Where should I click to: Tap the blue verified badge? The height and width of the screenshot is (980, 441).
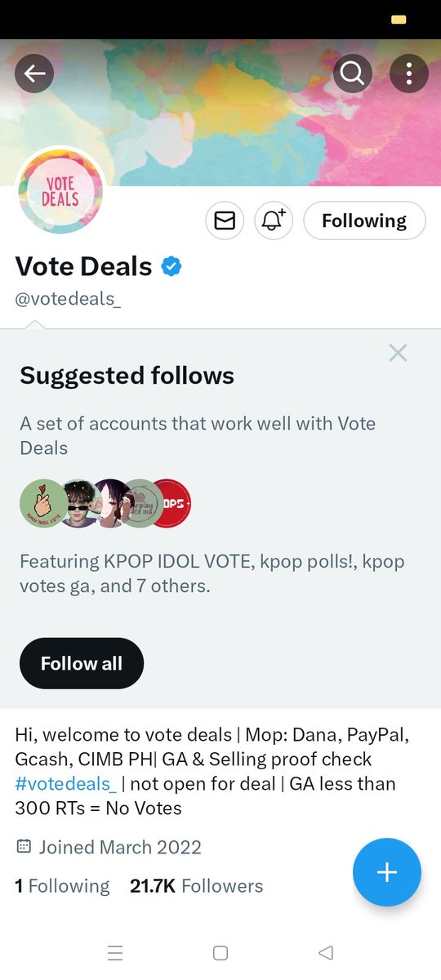click(x=171, y=266)
